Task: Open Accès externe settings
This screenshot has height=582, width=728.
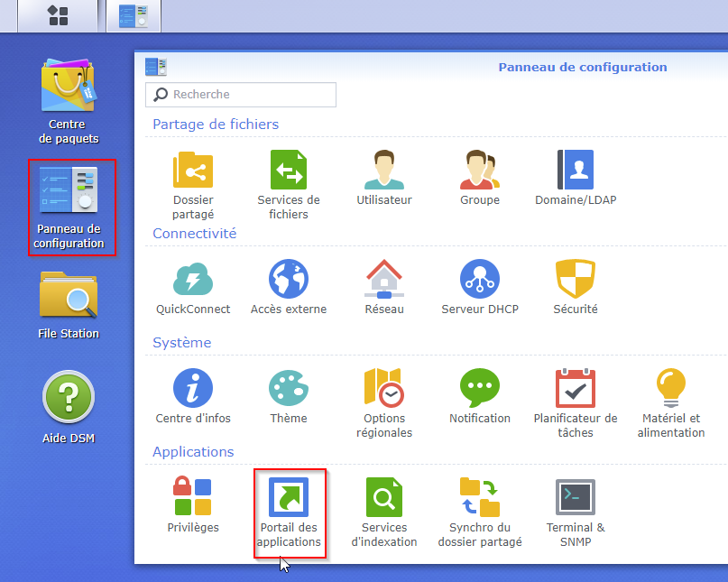Action: (x=289, y=287)
